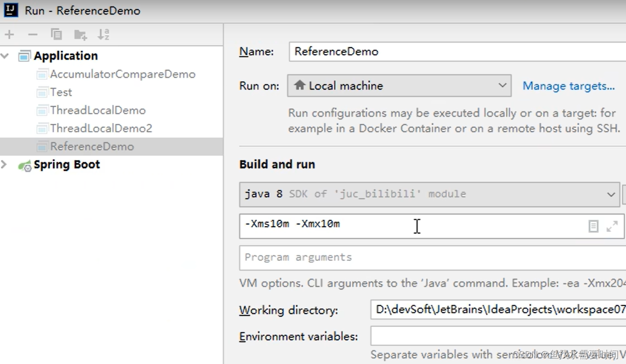Select AccumulatorCompareDemo configuration
This screenshot has height=364, width=626.
122,74
